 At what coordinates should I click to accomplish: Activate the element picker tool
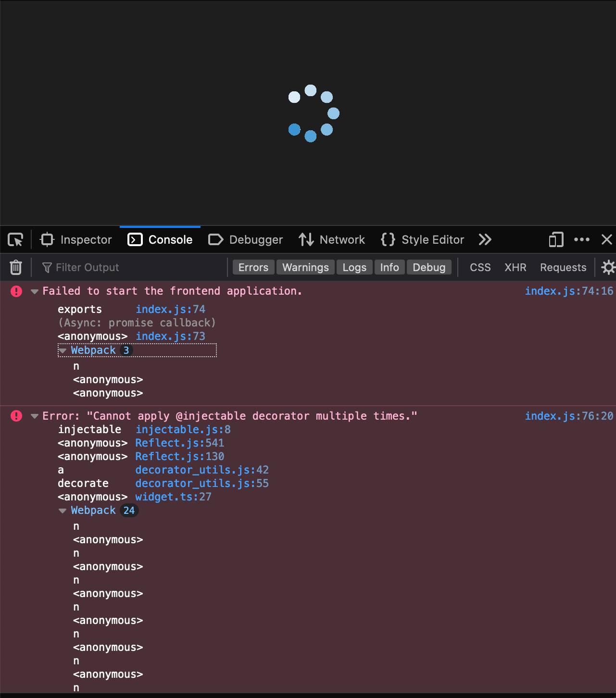pos(15,239)
